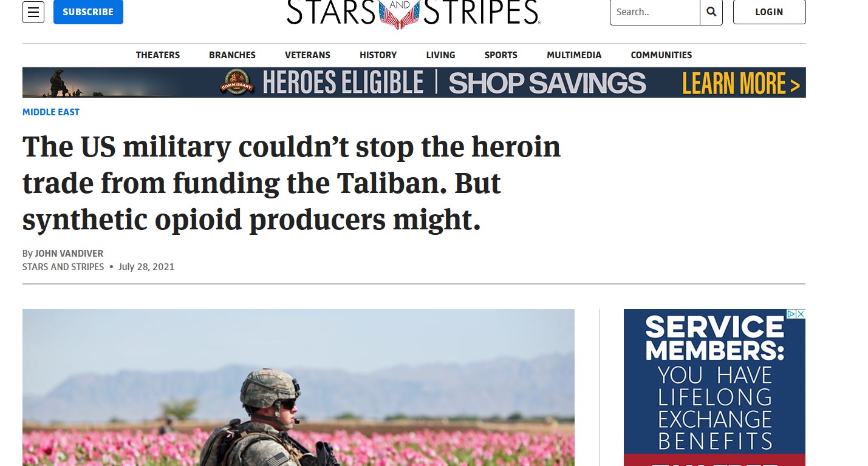Image resolution: width=868 pixels, height=466 pixels.
Task: Click the magnifying glass search icon
Action: point(711,12)
